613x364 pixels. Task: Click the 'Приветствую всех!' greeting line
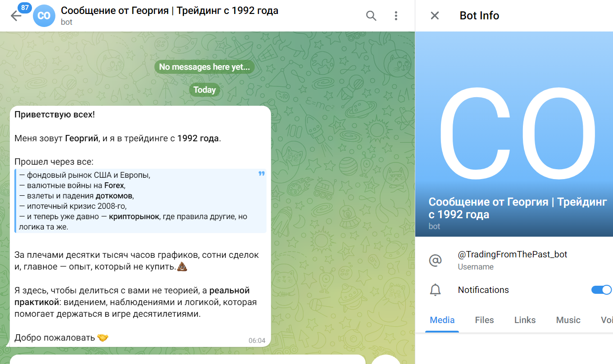point(54,114)
